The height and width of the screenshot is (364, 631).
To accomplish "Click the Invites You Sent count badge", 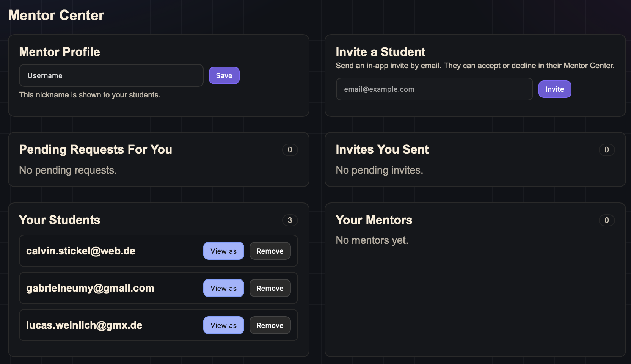I will pyautogui.click(x=606, y=150).
